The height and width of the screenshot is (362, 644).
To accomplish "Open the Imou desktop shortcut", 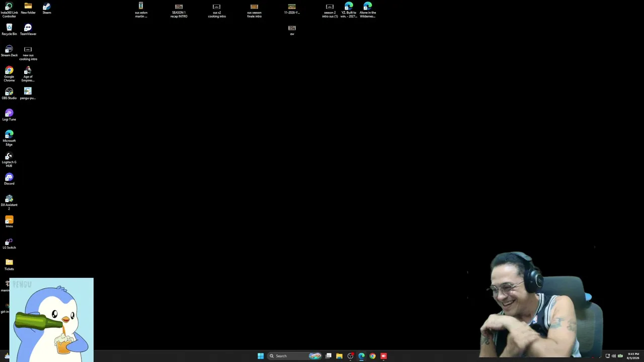I will tap(9, 222).
